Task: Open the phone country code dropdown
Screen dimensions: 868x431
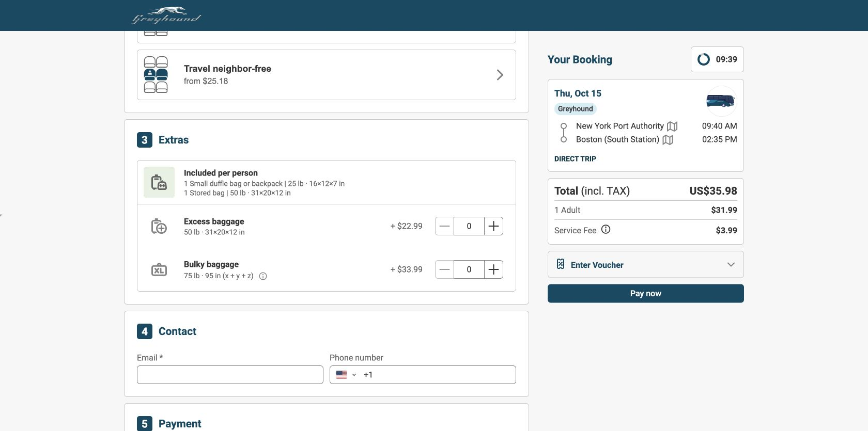Action: (347, 375)
